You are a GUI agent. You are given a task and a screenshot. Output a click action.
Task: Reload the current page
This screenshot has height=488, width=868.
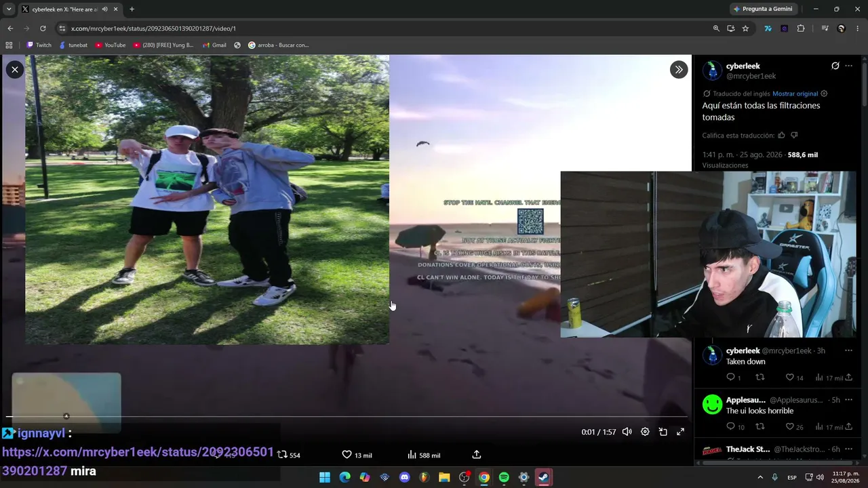tap(43, 28)
